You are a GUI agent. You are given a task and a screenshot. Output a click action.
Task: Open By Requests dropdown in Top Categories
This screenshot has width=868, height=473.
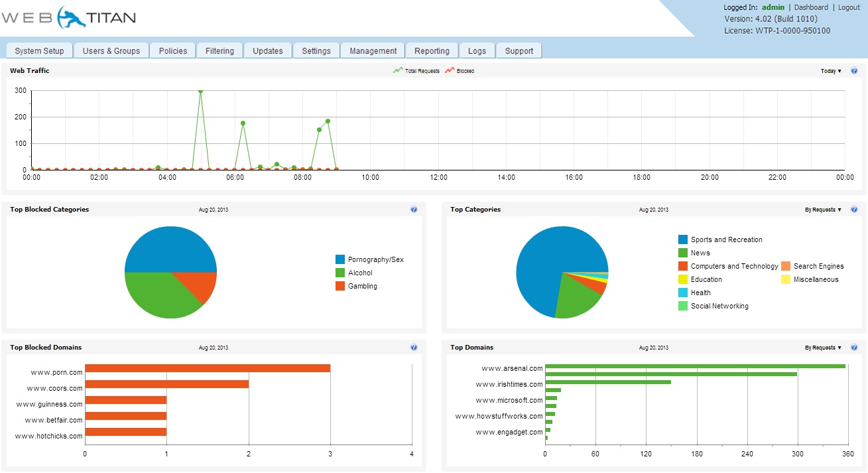(823, 210)
